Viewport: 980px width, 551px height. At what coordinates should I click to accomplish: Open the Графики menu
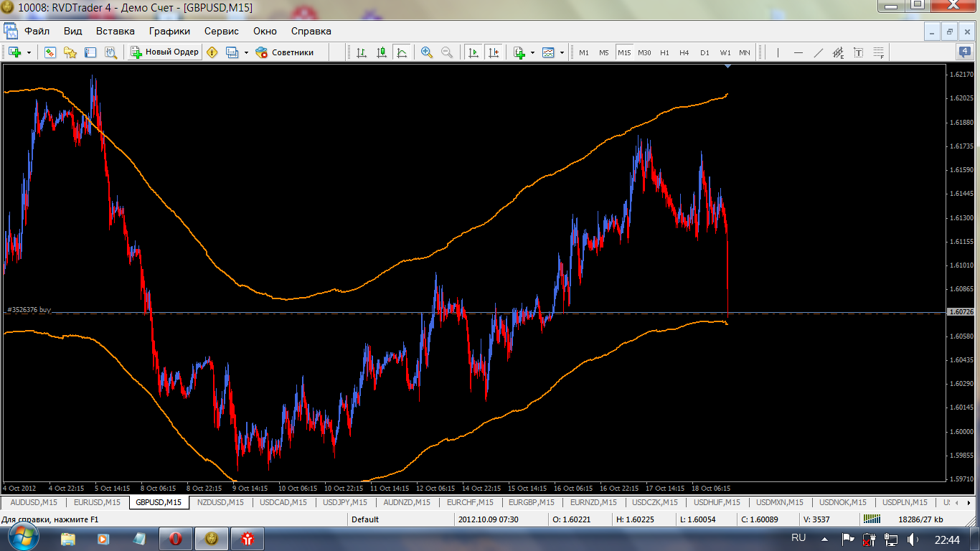tap(169, 31)
